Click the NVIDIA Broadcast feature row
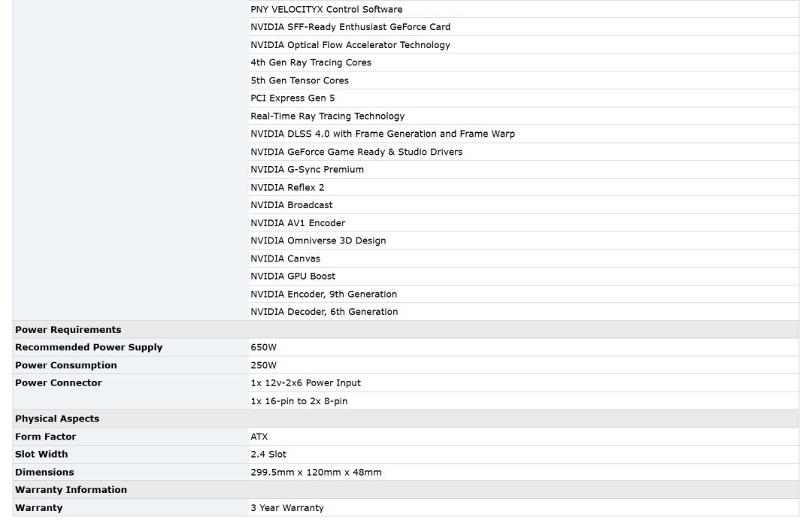 (292, 205)
